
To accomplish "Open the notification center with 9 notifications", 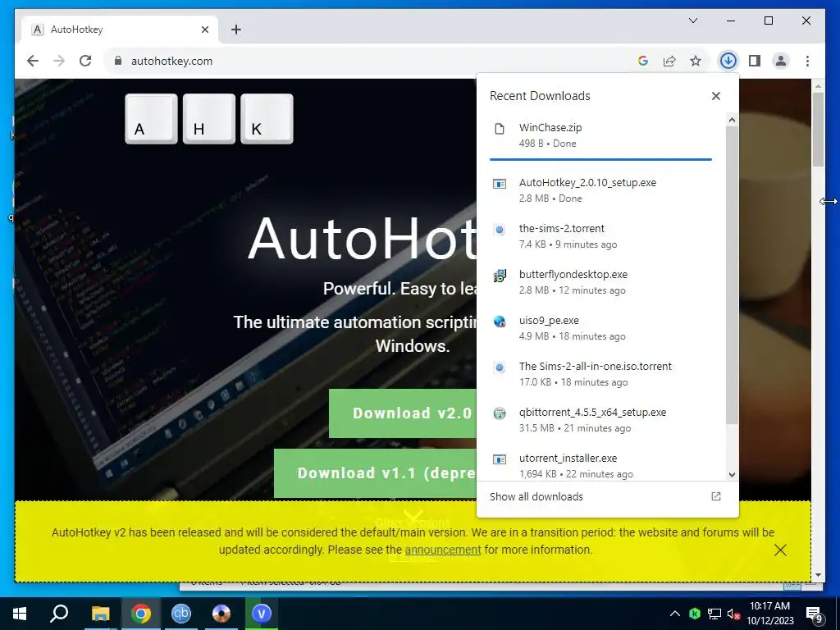I will pyautogui.click(x=815, y=614).
